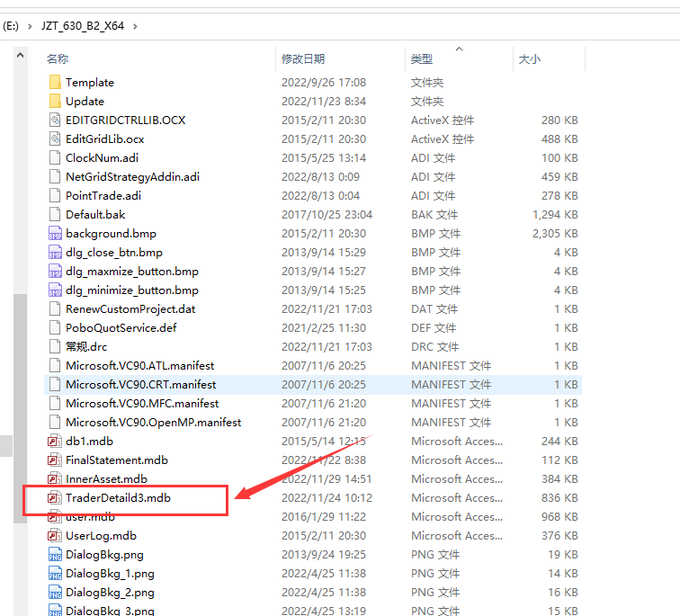
Task: Select the PointTrade.adi file icon
Action: (x=55, y=195)
